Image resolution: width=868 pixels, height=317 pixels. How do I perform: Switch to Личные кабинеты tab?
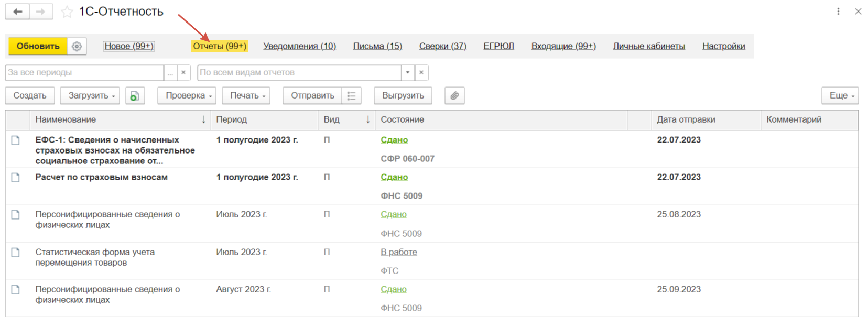(649, 46)
